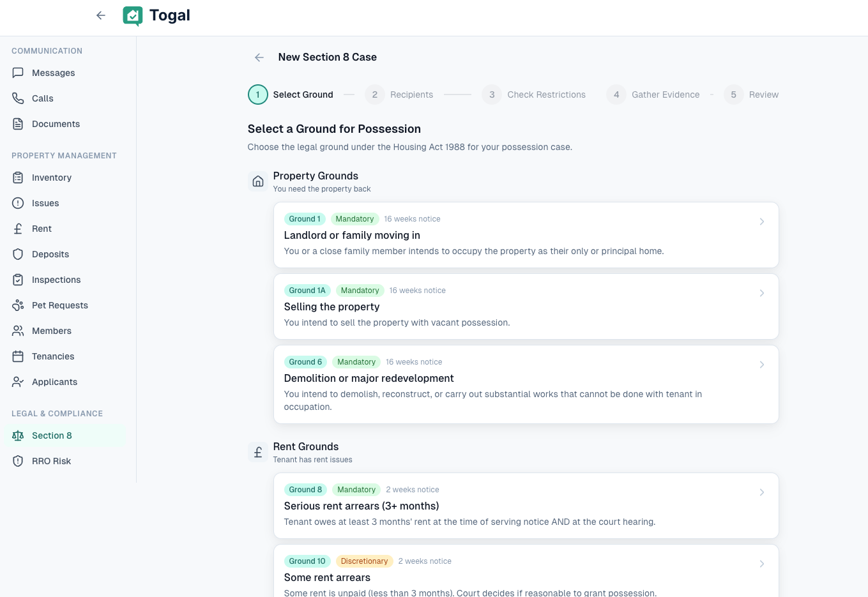
Task: Expand Ground 1 Landlord moving in chevron
Action: [x=761, y=222]
